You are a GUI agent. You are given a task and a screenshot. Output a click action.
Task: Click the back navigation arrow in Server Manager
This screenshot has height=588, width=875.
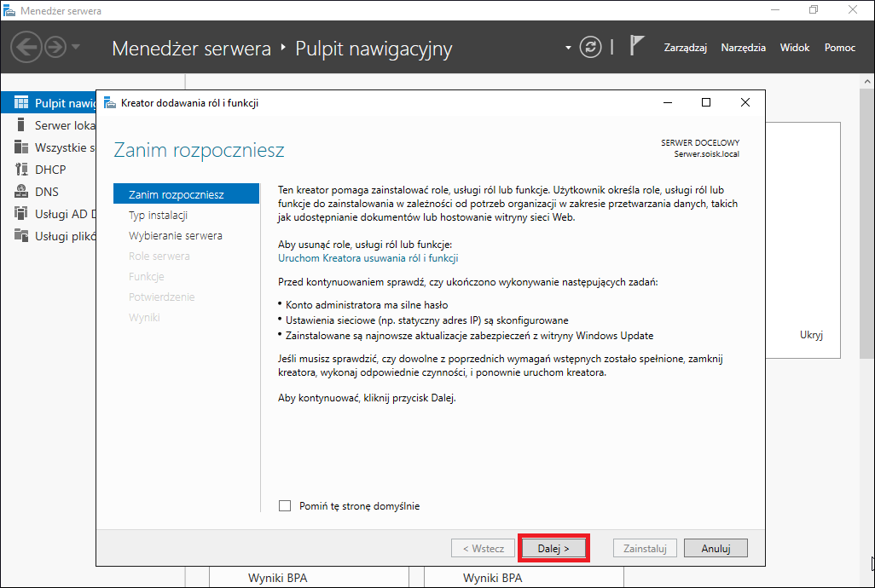pos(26,48)
